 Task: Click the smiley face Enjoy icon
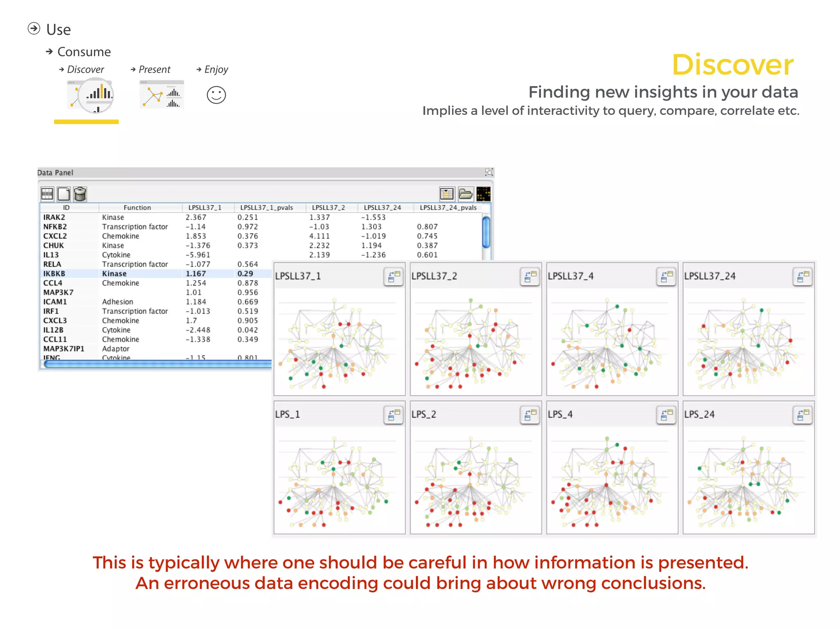216,95
